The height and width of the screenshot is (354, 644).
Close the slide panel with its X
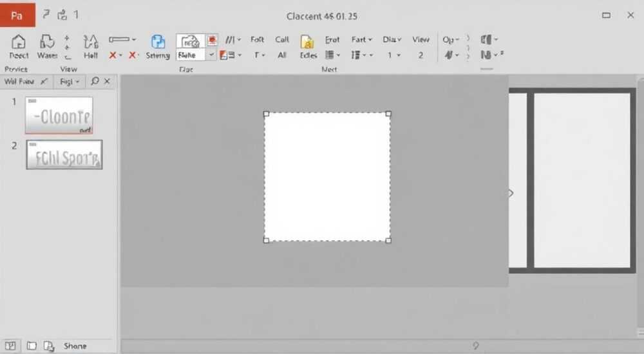point(107,81)
